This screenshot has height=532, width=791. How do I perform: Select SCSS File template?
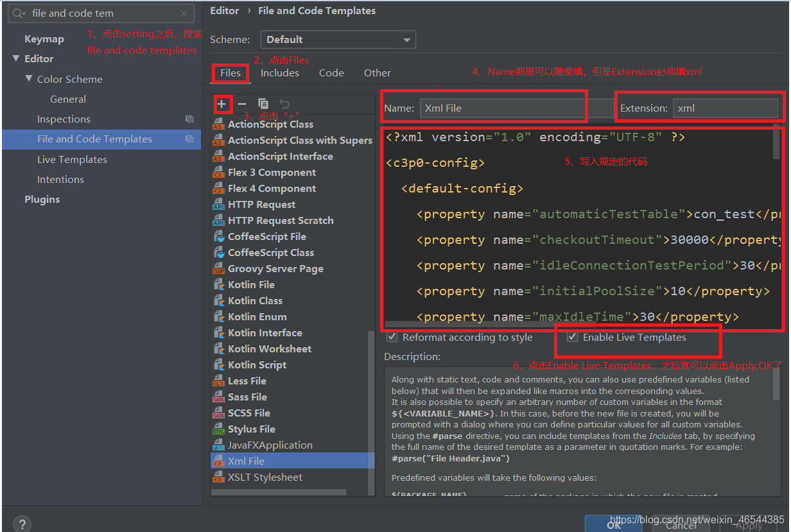pyautogui.click(x=293, y=413)
